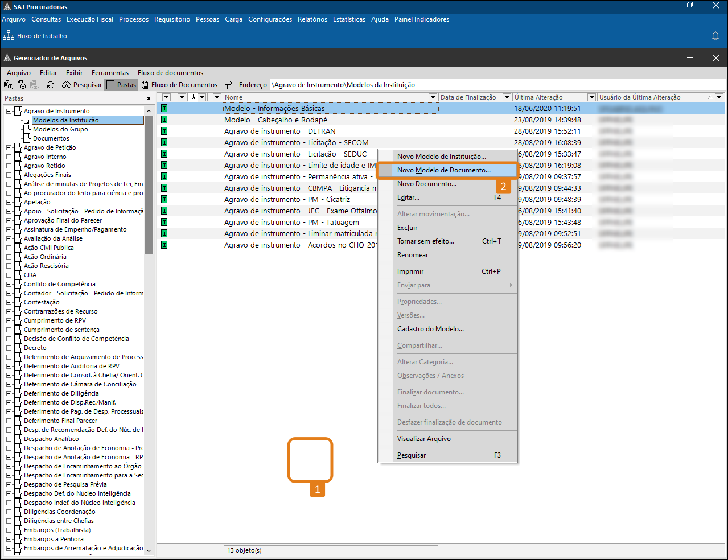This screenshot has height=560, width=728.
Task: Expand the Ação Civil Pública folder
Action: (9, 248)
